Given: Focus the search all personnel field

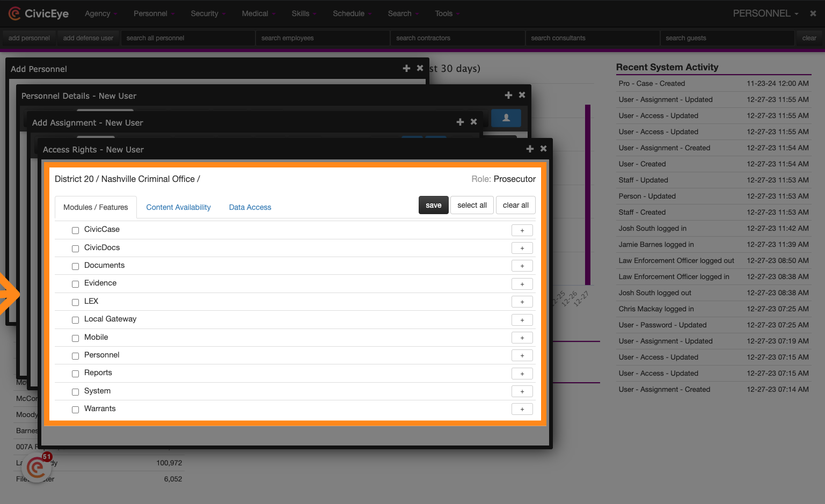Looking at the screenshot, I should pyautogui.click(x=188, y=38).
